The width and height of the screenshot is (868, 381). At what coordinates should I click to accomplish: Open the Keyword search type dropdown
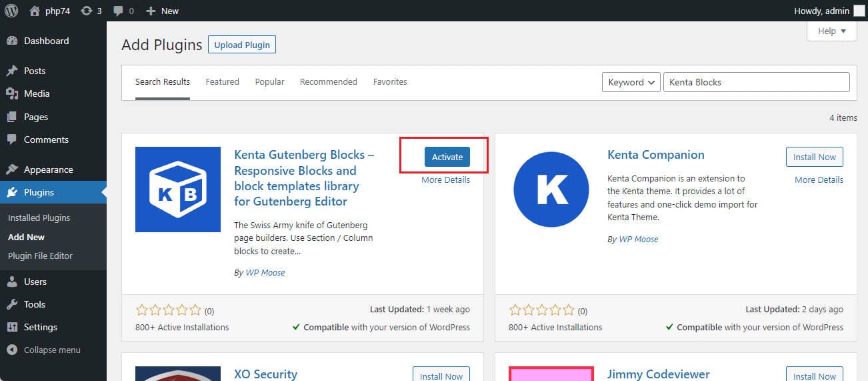point(631,82)
